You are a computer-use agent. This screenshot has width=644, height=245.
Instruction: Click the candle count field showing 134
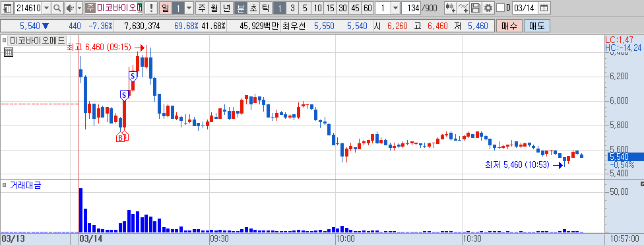coord(411,7)
